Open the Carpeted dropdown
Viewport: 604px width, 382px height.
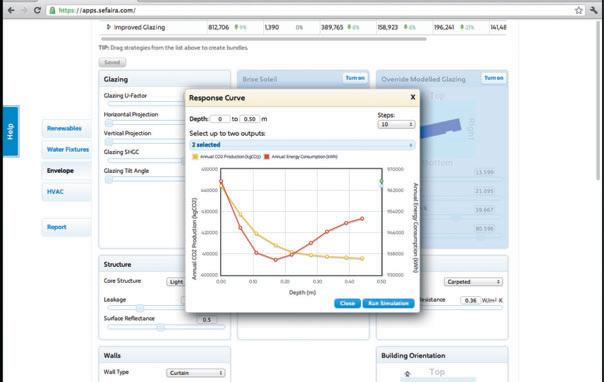(473, 282)
